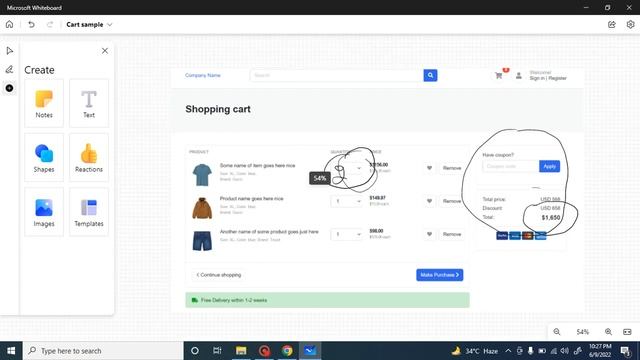This screenshot has height=360, width=640.
Task: Click the 54% zoom level
Action: [x=582, y=332]
